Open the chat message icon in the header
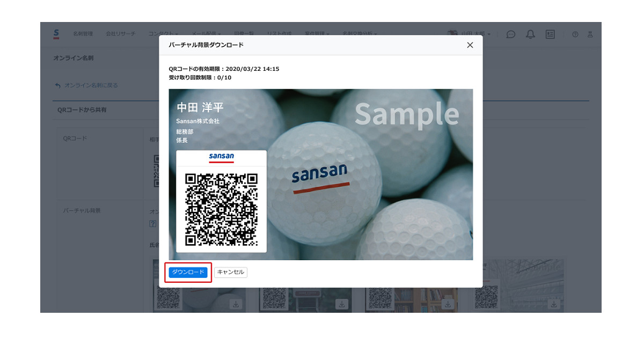 510,34
